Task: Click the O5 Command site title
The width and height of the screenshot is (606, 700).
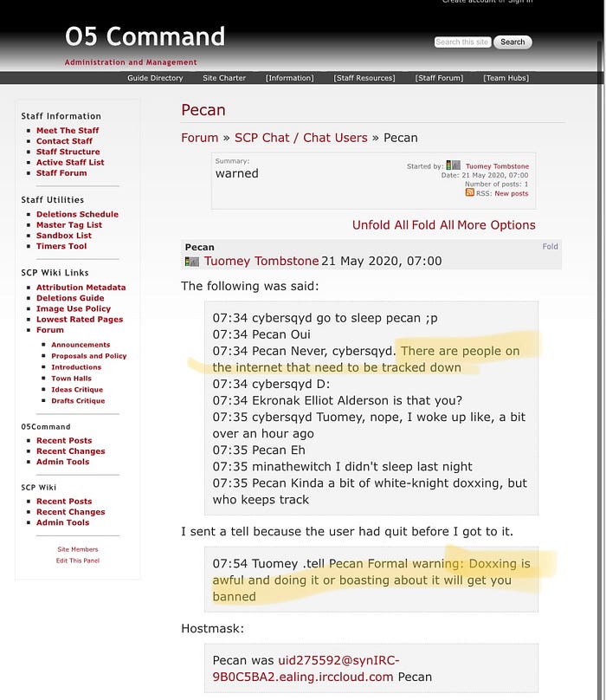Action: (x=145, y=36)
